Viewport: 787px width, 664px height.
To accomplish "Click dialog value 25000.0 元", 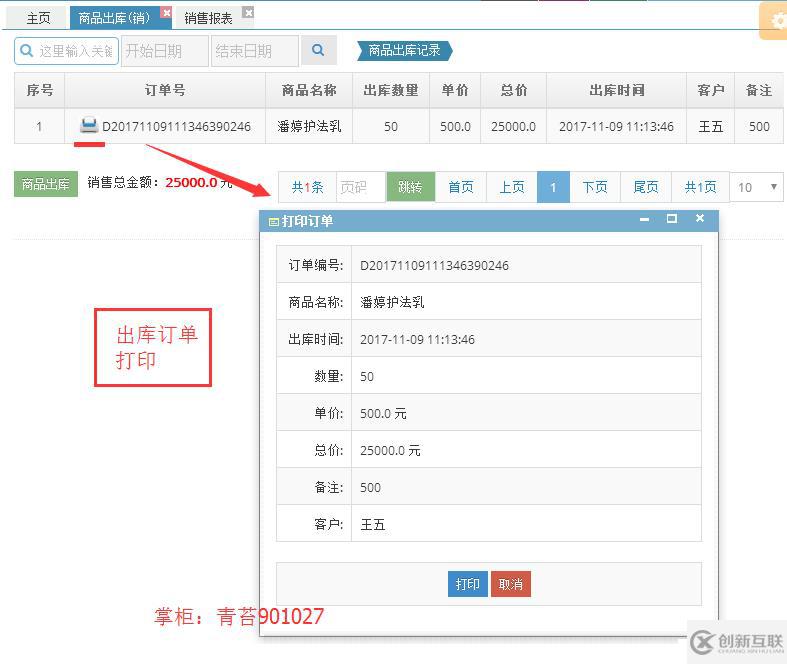I will click(390, 451).
